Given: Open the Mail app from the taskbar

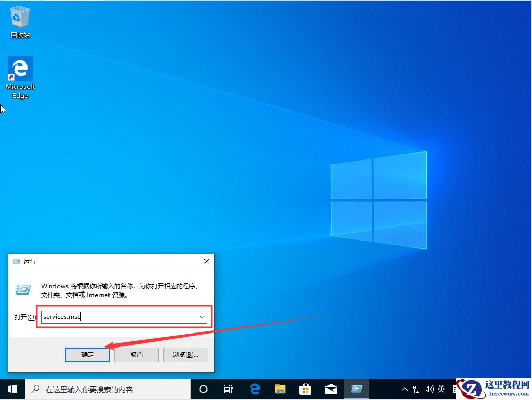Looking at the screenshot, I should tap(331, 389).
